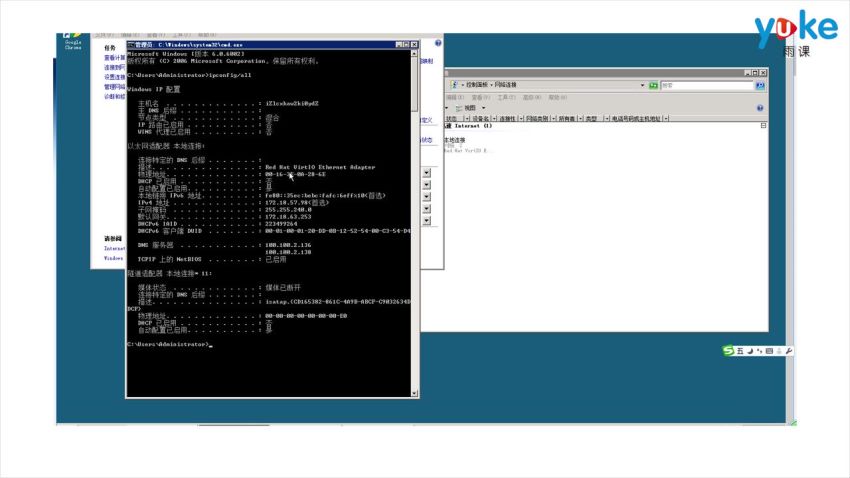Click the first task link under 任务
The width and height of the screenshot is (850, 478).
tap(114, 57)
